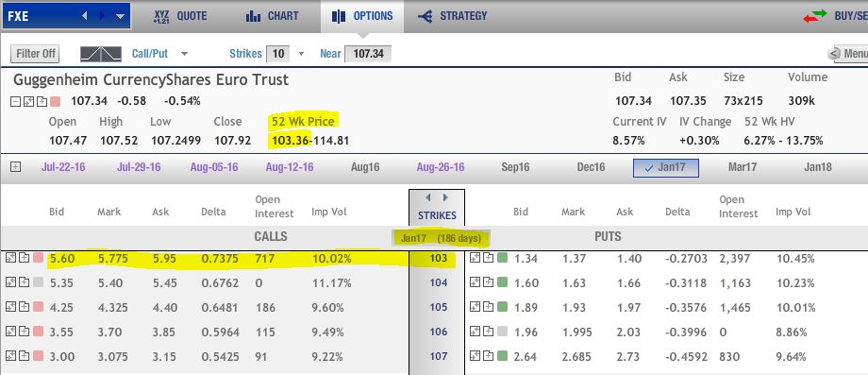Click the right arrow above STRIKES header
This screenshot has height=375, width=868.
click(x=445, y=197)
